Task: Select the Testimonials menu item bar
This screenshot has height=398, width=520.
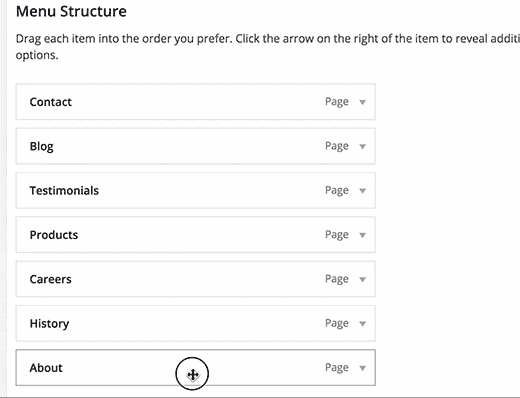Action: click(196, 190)
